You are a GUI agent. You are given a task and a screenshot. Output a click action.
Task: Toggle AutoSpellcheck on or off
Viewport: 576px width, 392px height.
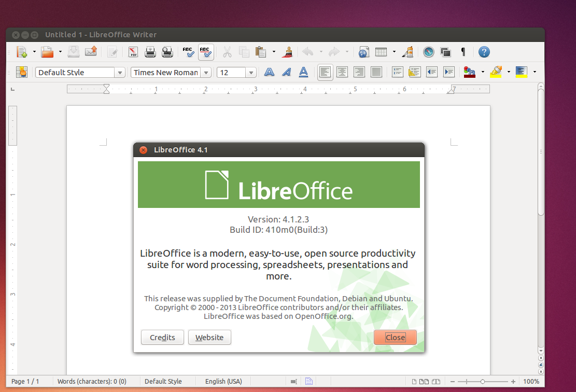tap(206, 52)
